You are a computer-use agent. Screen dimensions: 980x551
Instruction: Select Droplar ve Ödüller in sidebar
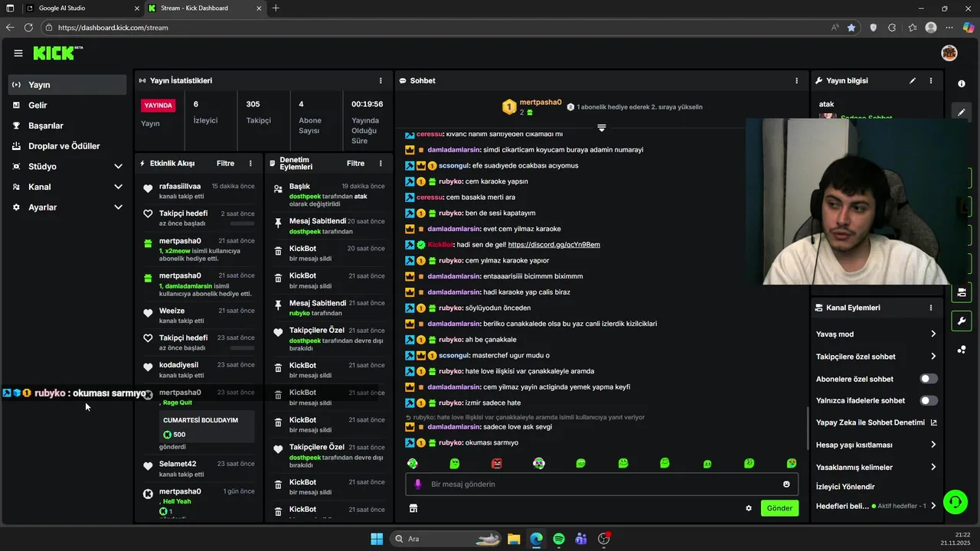pos(67,146)
